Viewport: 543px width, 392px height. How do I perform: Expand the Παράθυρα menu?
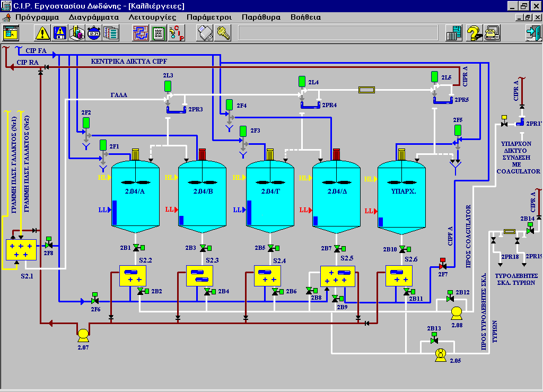click(261, 17)
